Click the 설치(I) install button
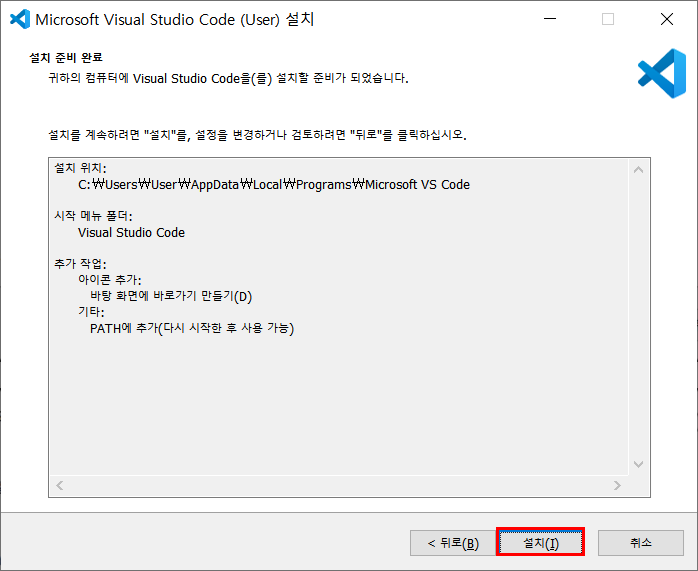The image size is (698, 571). (x=540, y=543)
